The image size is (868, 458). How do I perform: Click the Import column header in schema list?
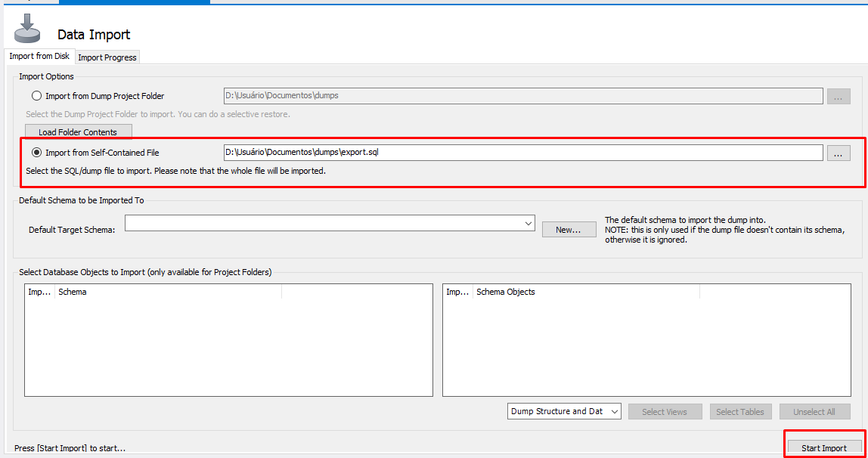tap(39, 292)
